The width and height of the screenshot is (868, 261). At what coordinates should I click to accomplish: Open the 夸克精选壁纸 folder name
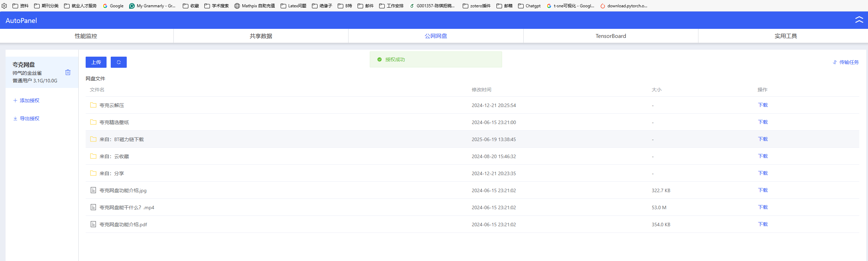click(x=114, y=122)
